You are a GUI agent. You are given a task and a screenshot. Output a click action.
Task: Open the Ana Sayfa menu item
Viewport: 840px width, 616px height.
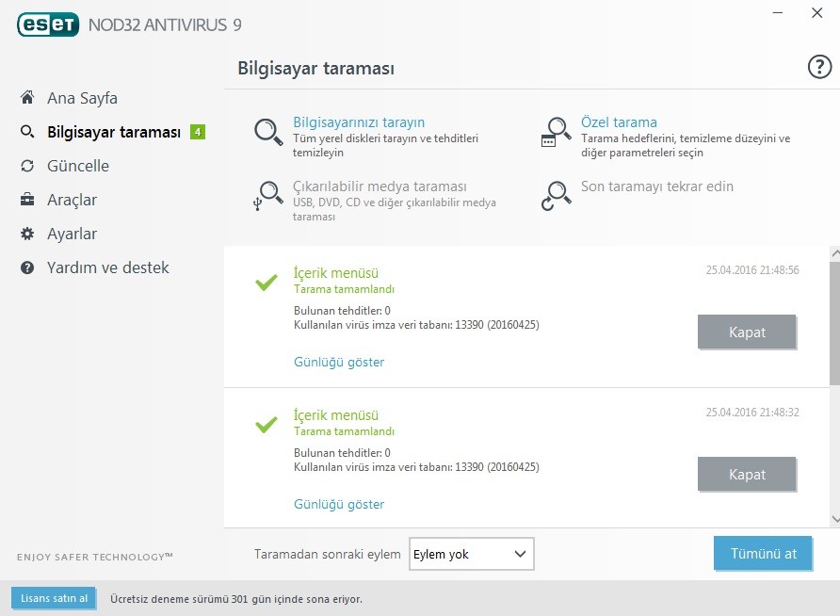pos(82,98)
